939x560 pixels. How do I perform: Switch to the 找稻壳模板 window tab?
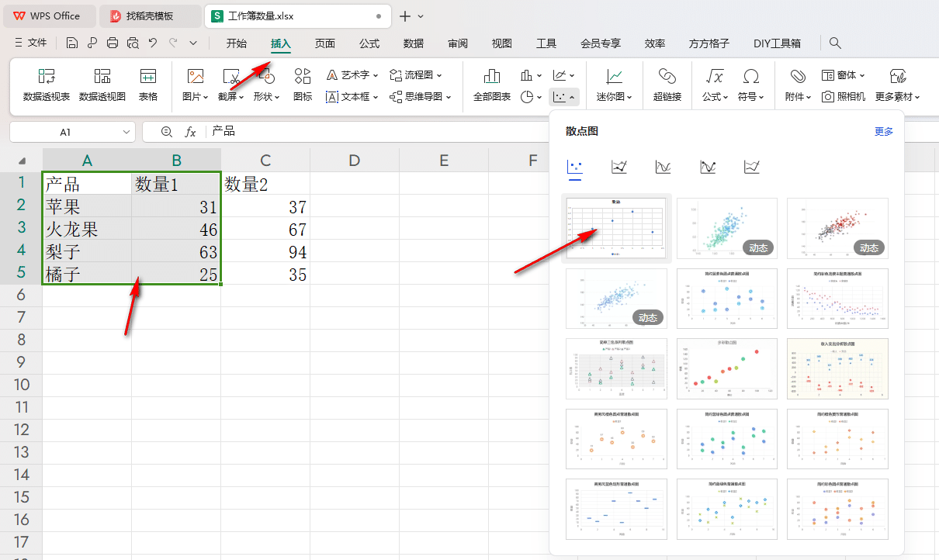[x=150, y=16]
